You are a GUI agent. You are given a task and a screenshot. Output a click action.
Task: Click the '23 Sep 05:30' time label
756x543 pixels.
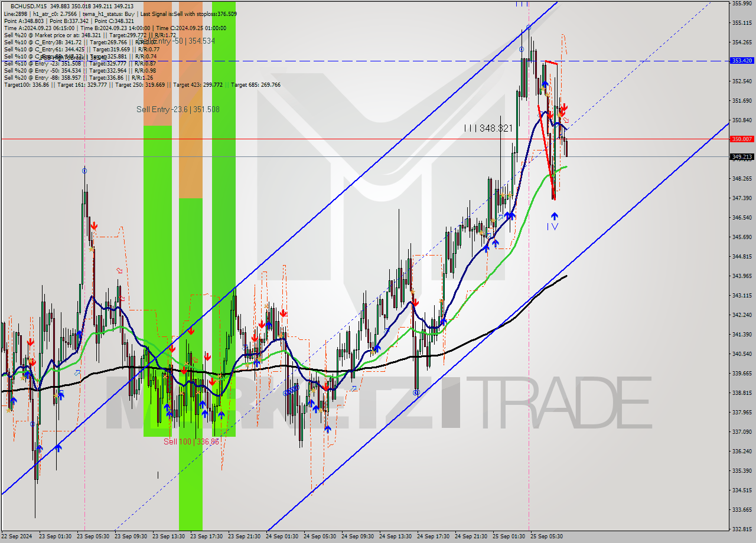(93, 537)
